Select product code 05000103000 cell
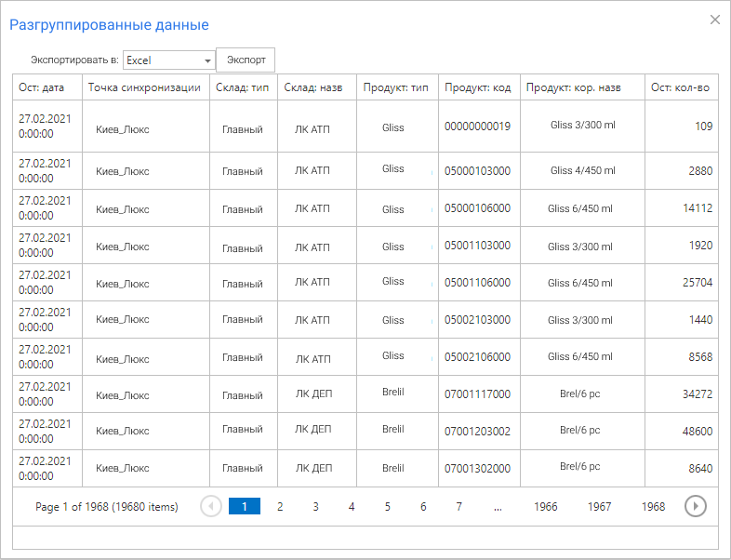 click(479, 170)
